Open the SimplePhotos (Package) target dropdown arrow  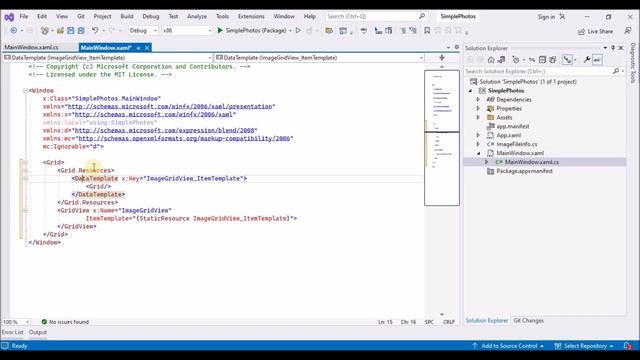click(x=290, y=31)
